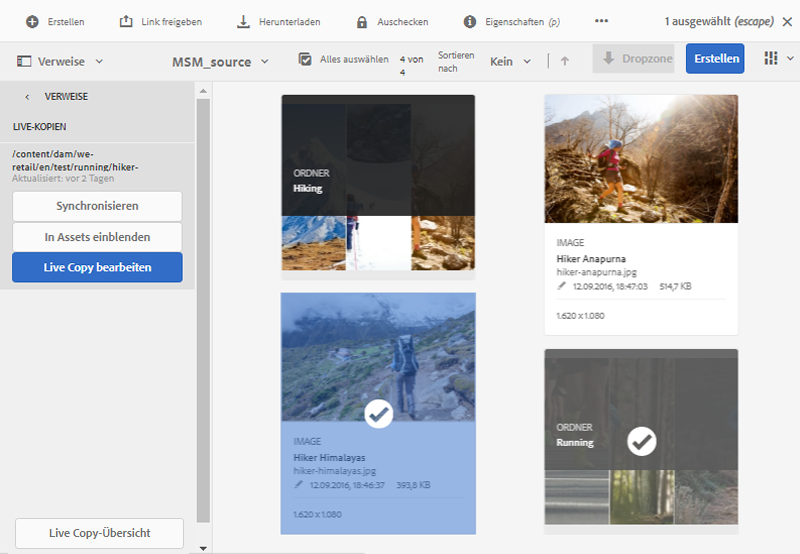Click the Dropzone button
This screenshot has width=800, height=554.
pyautogui.click(x=633, y=59)
